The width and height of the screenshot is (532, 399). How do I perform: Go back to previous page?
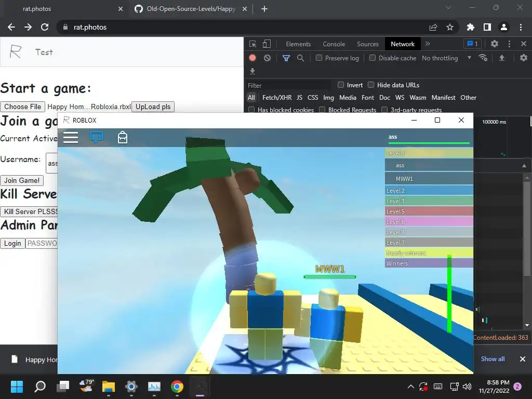click(11, 27)
